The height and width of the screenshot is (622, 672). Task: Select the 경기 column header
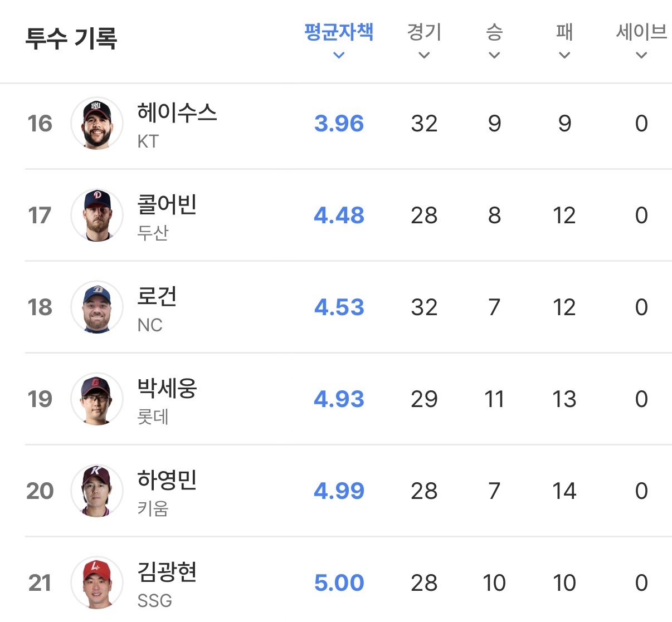pyautogui.click(x=424, y=32)
